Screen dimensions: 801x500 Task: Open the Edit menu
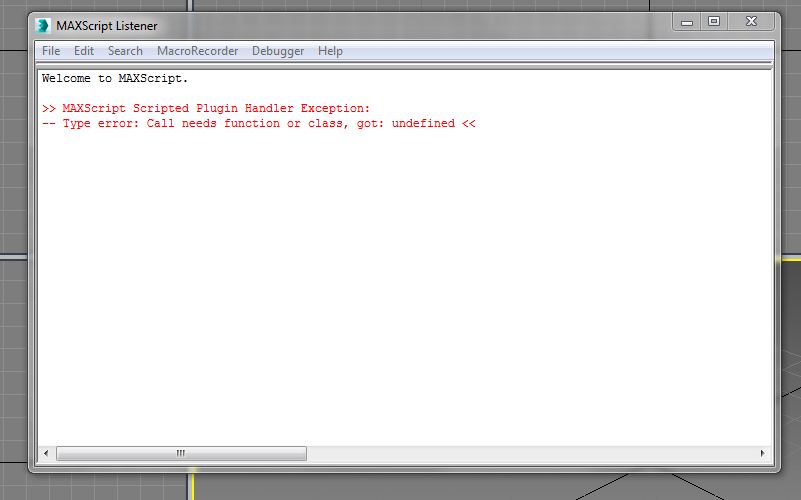[84, 51]
